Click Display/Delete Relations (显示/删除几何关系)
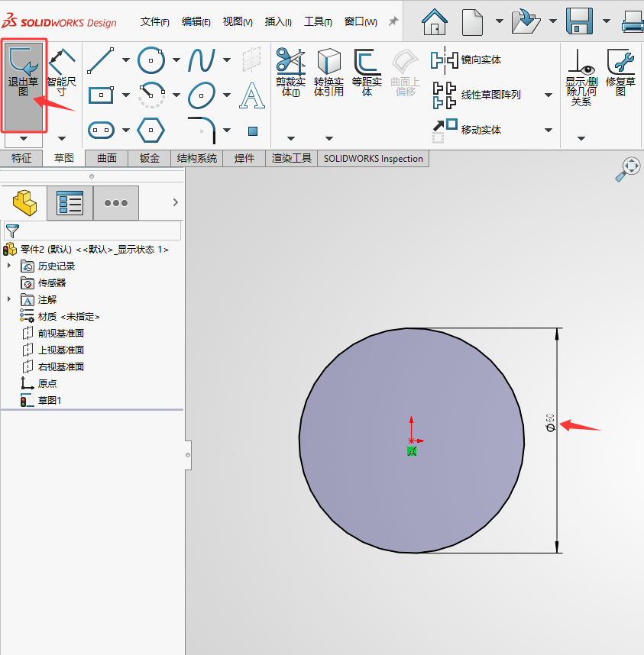This screenshot has width=644, height=655. click(581, 77)
